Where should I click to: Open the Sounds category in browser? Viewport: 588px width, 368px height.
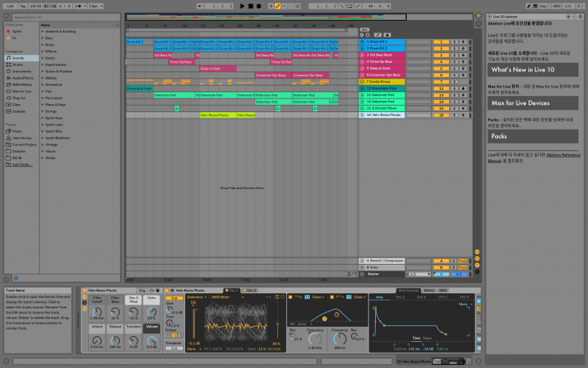coord(17,58)
